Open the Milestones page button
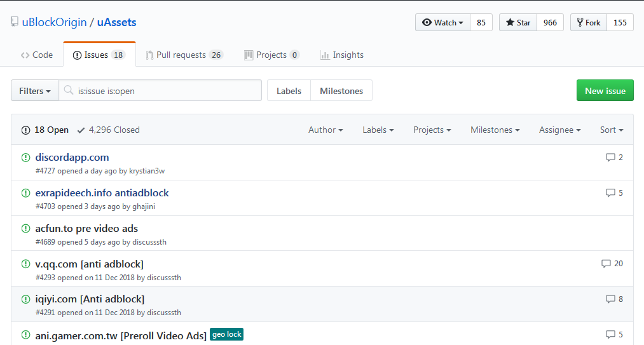The image size is (644, 345). click(x=341, y=91)
